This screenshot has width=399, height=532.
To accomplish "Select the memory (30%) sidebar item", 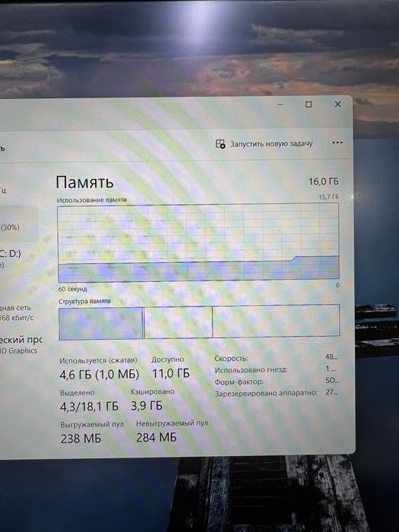I will pyautogui.click(x=19, y=224).
